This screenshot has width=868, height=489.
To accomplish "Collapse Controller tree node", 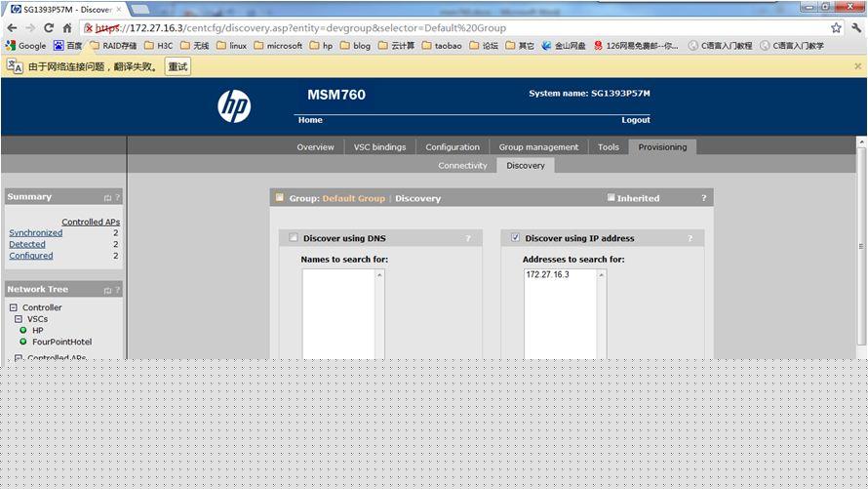I will [x=14, y=307].
